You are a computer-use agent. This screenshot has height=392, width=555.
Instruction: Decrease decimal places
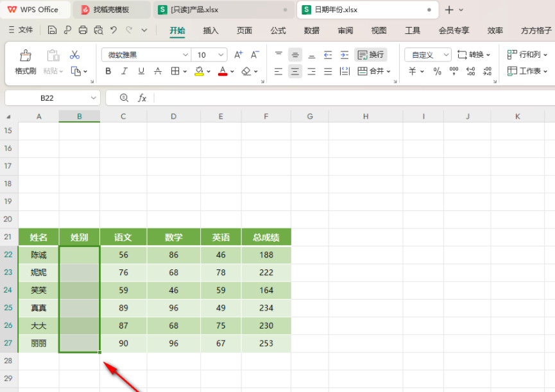pyautogui.click(x=488, y=71)
